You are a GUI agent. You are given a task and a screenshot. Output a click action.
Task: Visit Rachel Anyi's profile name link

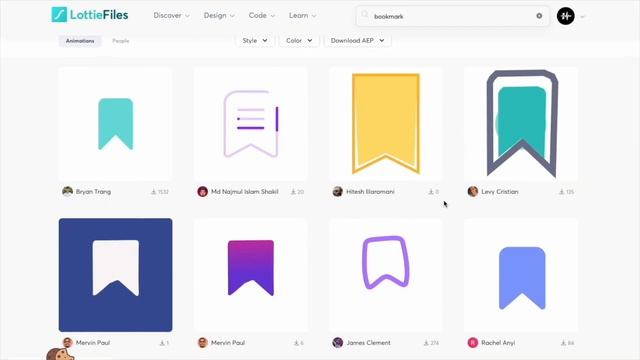[x=498, y=343]
